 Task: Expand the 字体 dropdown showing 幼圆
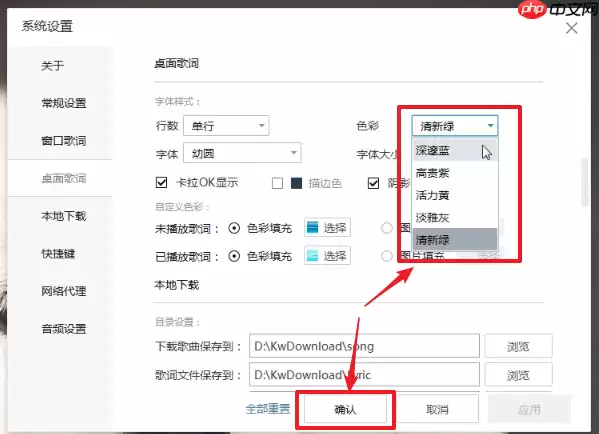242,153
